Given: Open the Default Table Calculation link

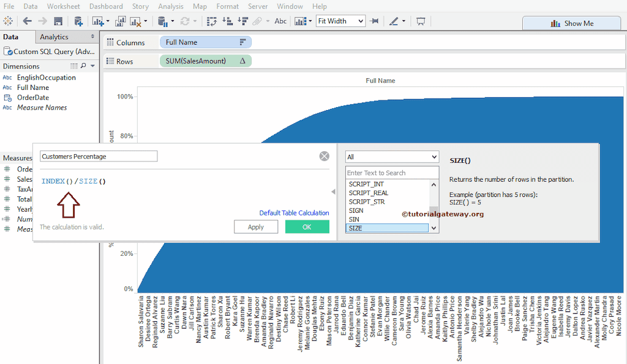Looking at the screenshot, I should coord(294,213).
